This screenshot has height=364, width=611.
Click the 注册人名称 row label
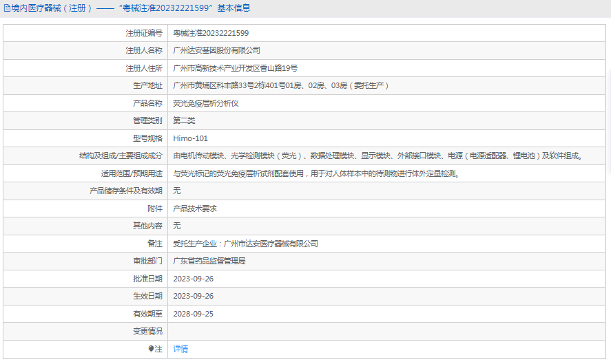[144, 51]
